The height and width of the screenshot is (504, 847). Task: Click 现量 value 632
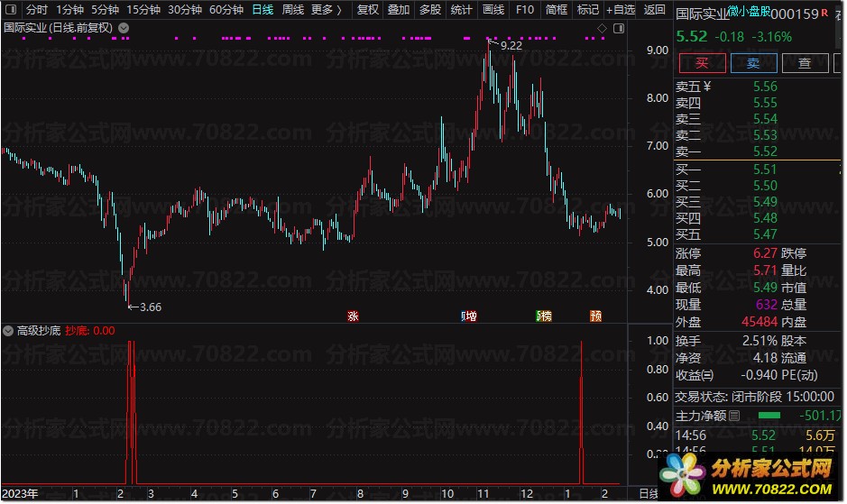pos(767,305)
